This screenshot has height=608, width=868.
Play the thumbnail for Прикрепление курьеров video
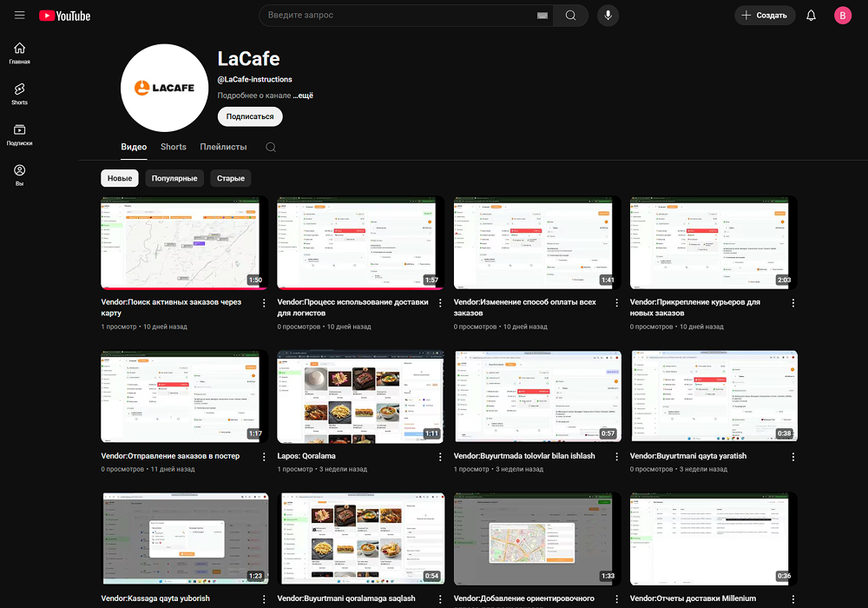(713, 242)
